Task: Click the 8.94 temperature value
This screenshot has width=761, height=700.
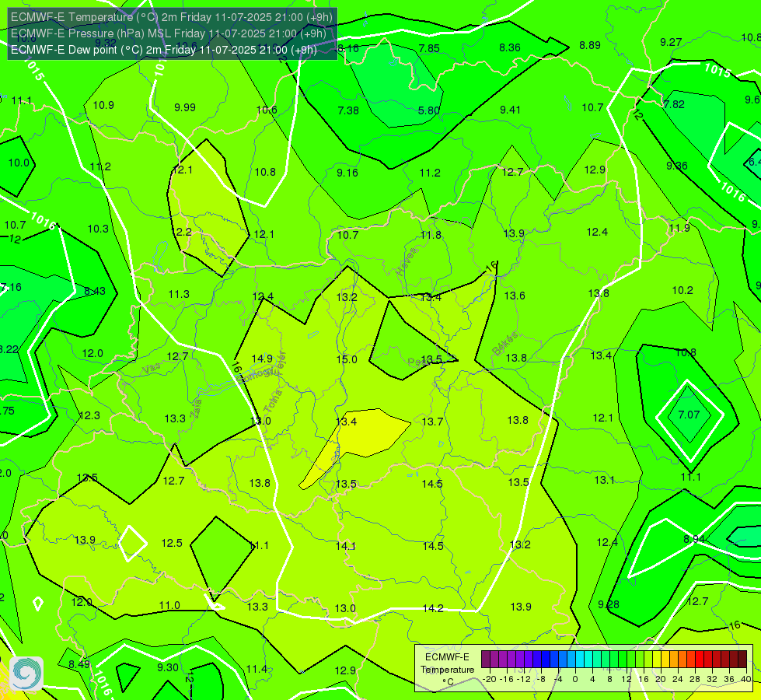Action: click(694, 539)
